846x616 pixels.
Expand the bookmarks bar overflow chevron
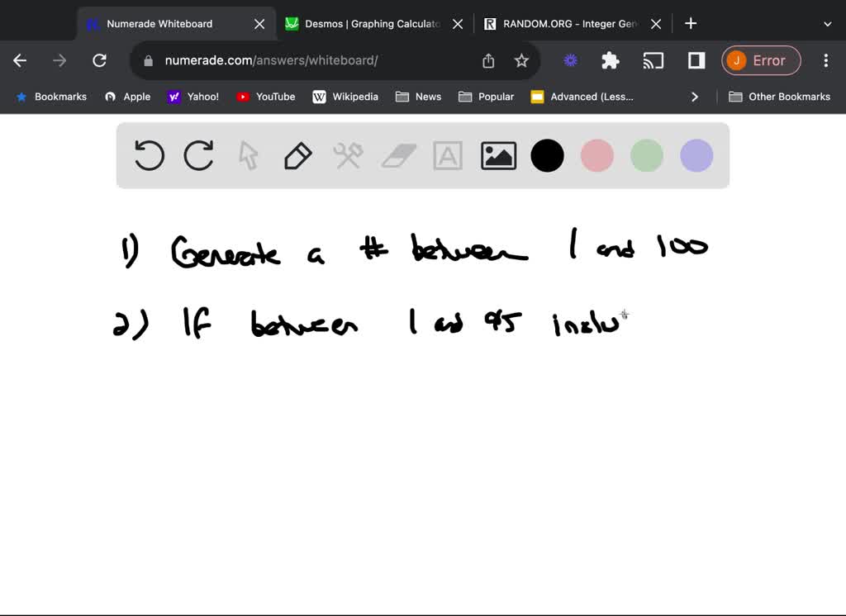(695, 97)
